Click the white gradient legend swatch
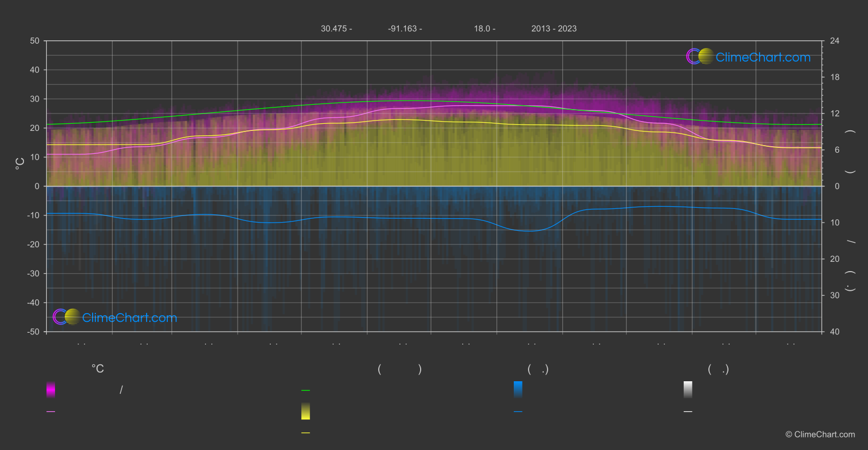The height and width of the screenshot is (450, 868). click(x=688, y=389)
